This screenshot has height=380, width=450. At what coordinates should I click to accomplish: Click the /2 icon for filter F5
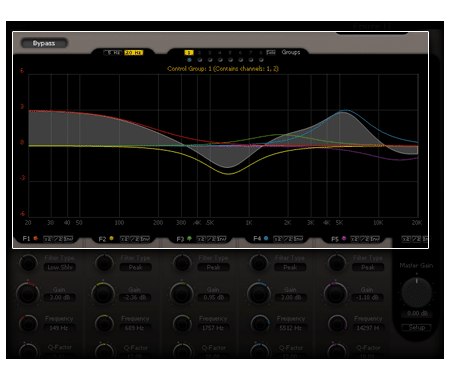coord(365,239)
